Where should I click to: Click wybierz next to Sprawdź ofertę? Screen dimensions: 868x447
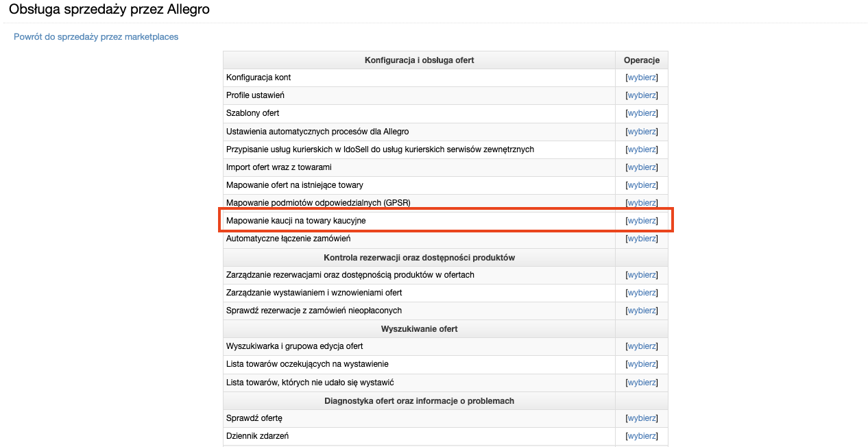click(x=642, y=418)
